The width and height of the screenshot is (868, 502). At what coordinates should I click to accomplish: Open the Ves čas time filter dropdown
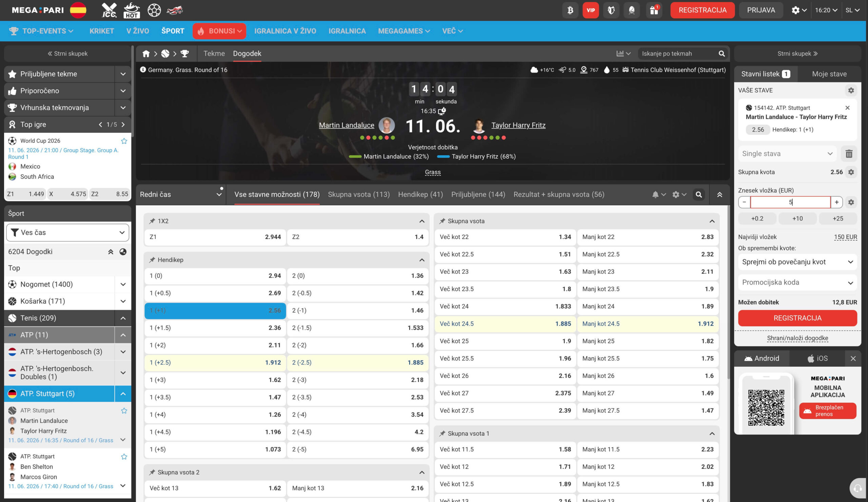coord(67,233)
